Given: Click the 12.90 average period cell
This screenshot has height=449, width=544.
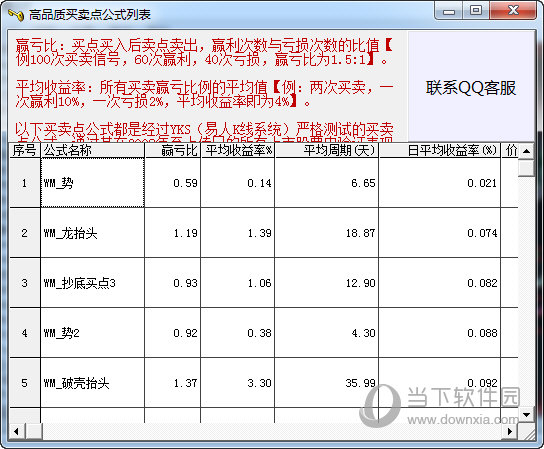Looking at the screenshot, I should point(327,283).
